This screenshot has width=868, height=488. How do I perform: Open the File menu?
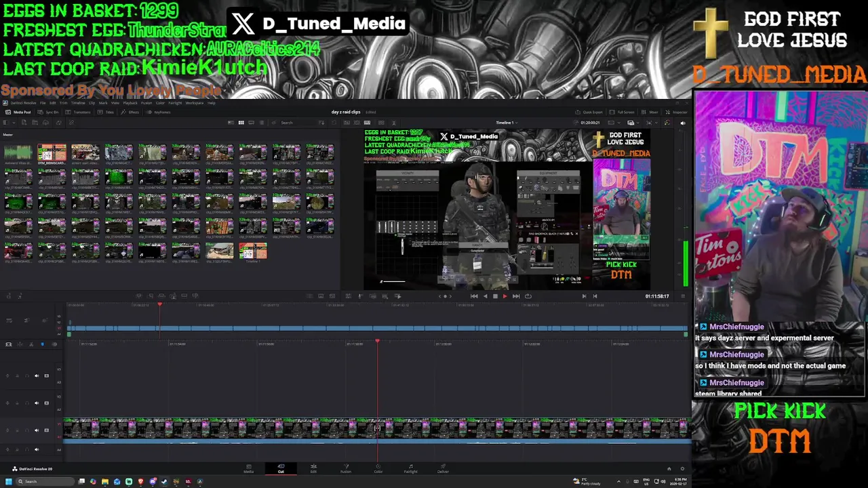coord(43,103)
